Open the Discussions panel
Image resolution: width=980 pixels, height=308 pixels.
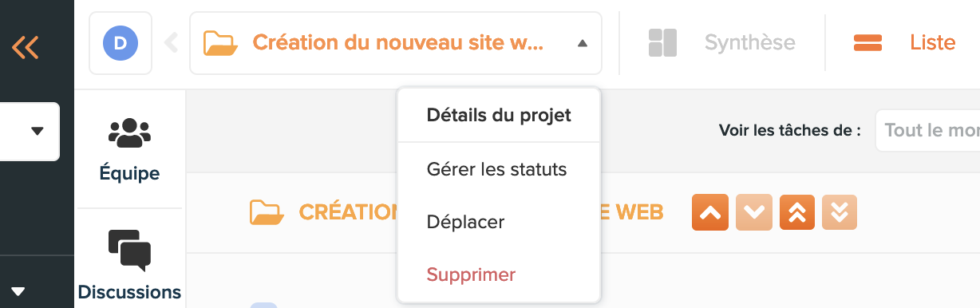[129, 265]
